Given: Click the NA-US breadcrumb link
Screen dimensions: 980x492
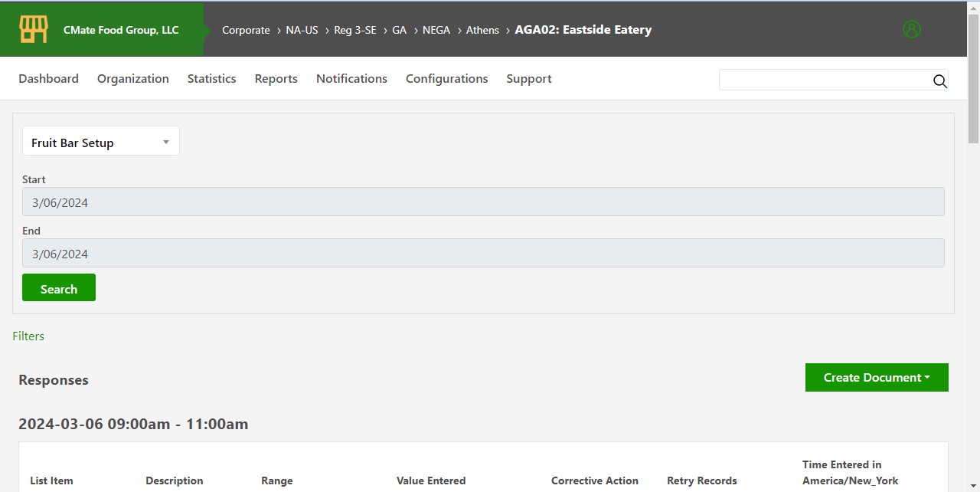Looking at the screenshot, I should [x=302, y=30].
